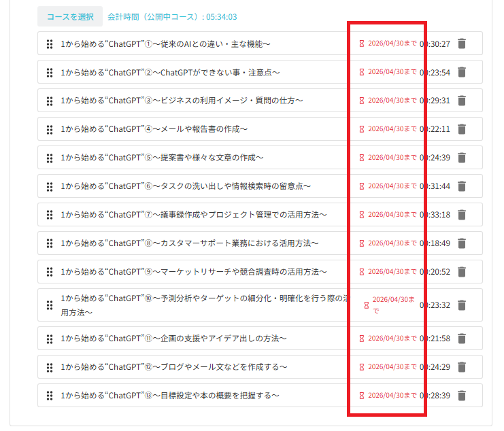Delete the ChatGPT⑫ course row

click(x=462, y=367)
